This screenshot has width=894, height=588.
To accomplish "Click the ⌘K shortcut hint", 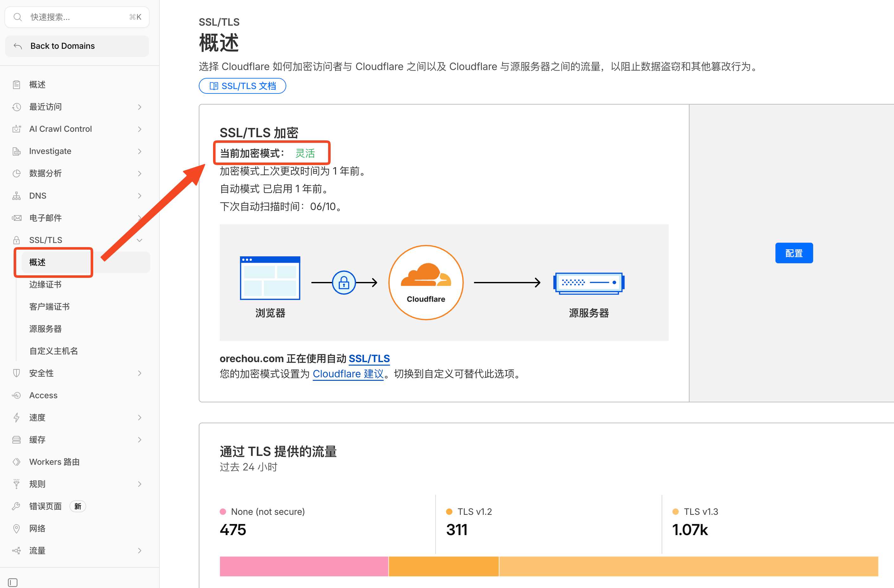I will click(135, 17).
